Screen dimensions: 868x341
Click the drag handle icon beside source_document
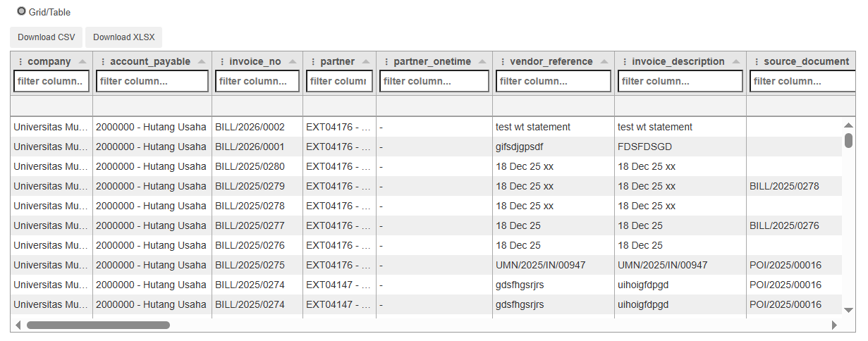(x=757, y=61)
